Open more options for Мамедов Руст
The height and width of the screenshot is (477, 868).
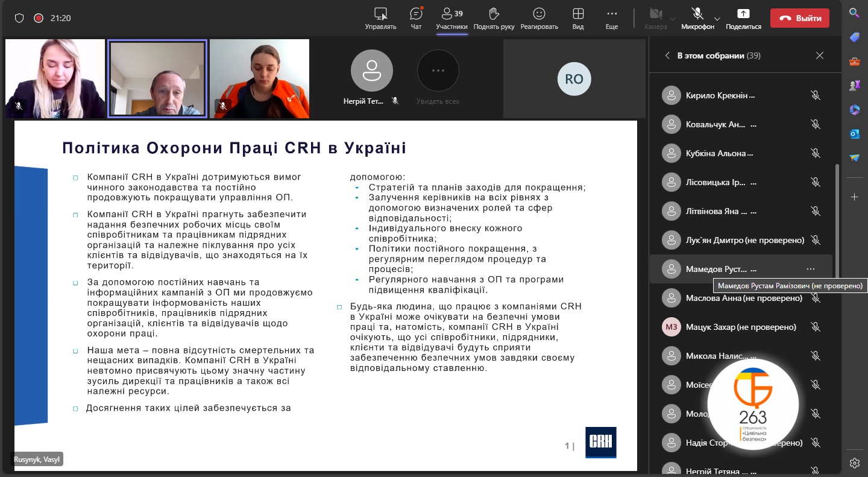(811, 269)
